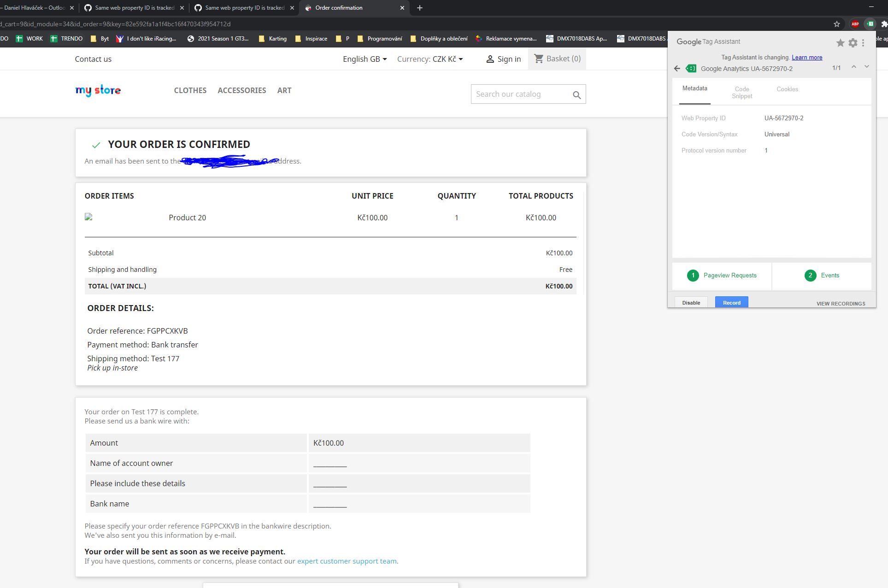The image size is (888, 588).
Task: Click the Learn more link
Action: pyautogui.click(x=807, y=58)
